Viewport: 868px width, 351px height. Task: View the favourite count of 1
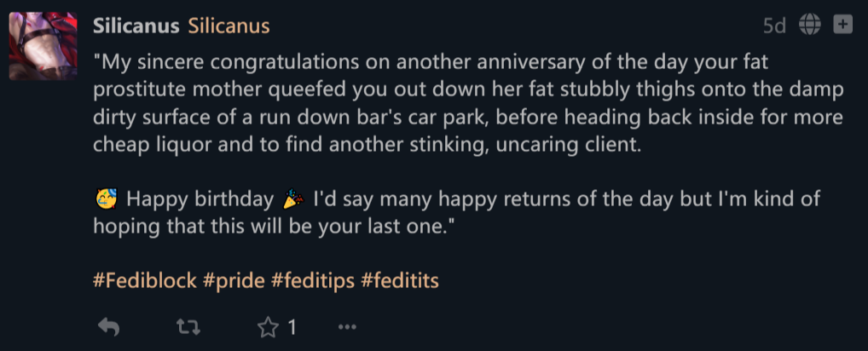(x=292, y=328)
